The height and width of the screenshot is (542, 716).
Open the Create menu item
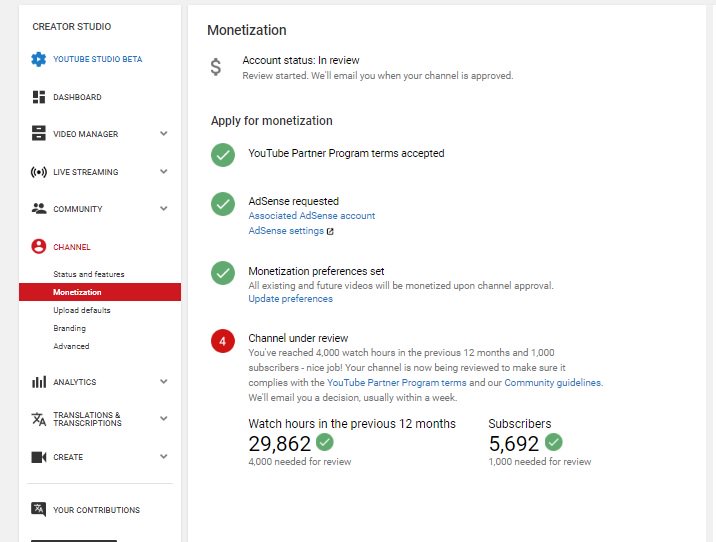pos(68,457)
